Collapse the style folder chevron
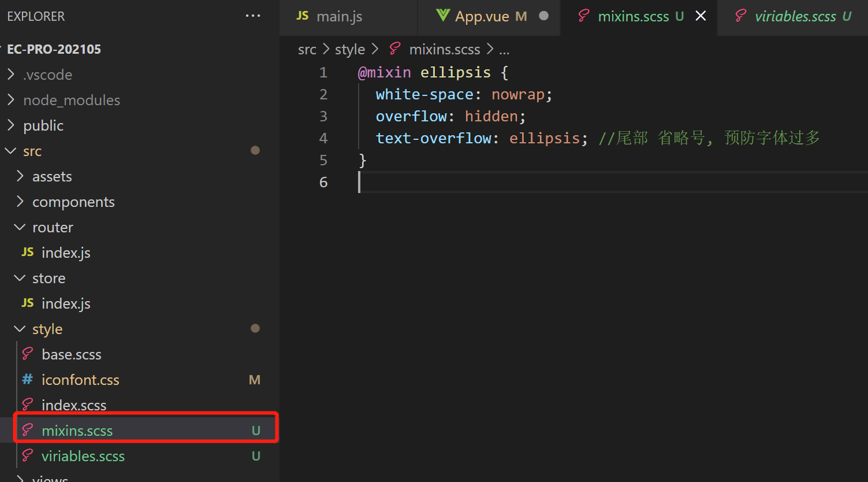 [x=20, y=328]
